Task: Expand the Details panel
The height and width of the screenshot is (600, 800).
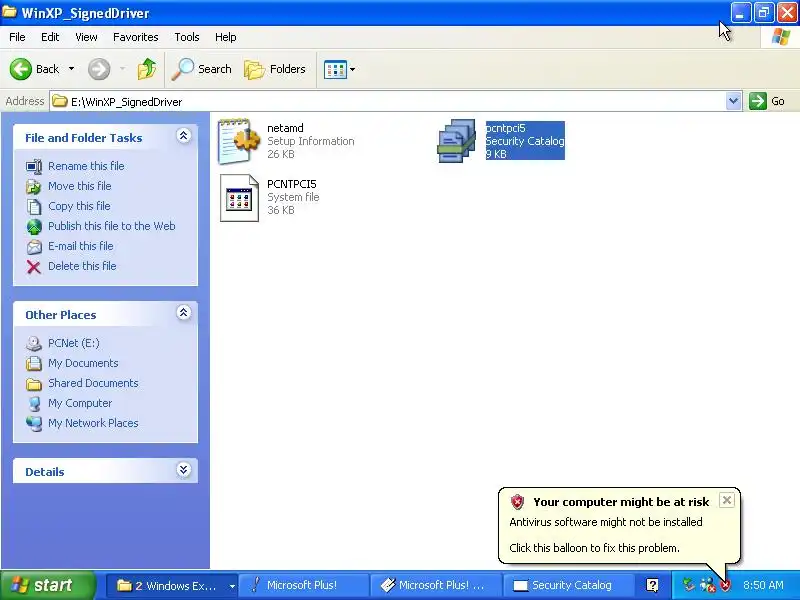Action: point(184,469)
